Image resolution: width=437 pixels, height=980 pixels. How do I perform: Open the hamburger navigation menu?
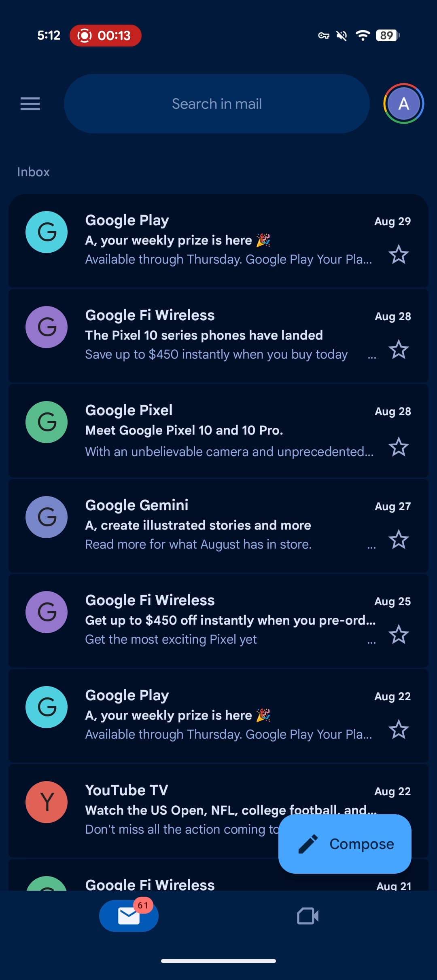(x=30, y=104)
